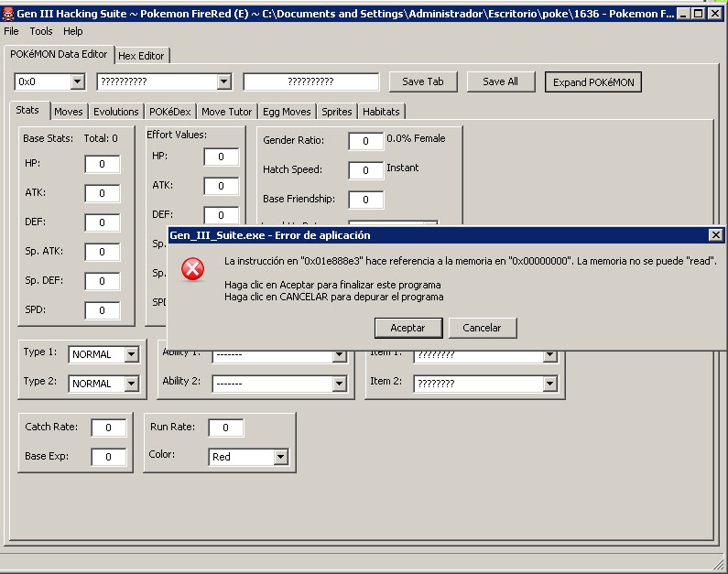Viewport: 728px width, 574px height.
Task: Click the red error icon in the dialog
Action: point(192,269)
